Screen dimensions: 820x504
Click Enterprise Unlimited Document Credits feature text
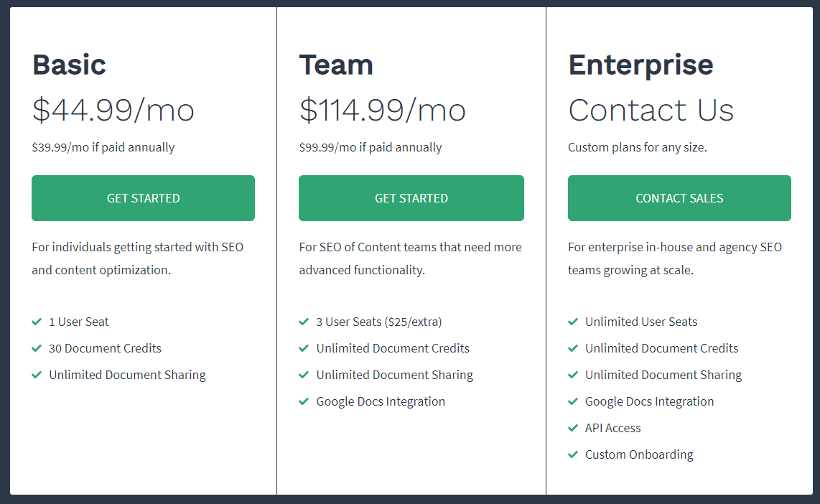(661, 348)
